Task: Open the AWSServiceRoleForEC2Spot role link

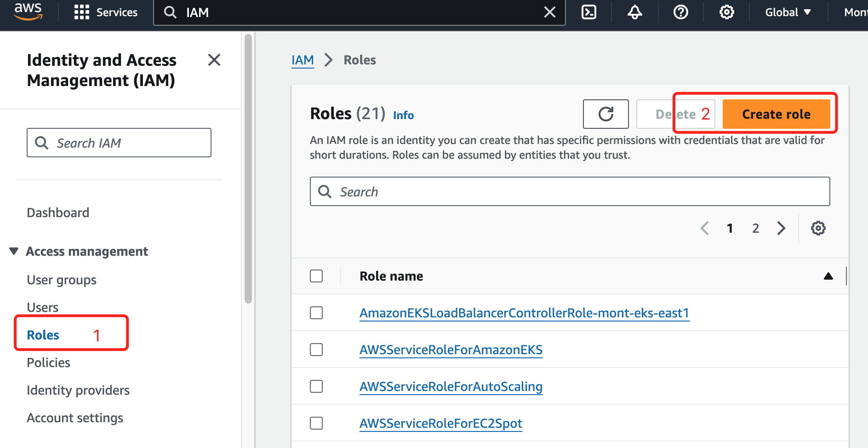Action: [x=441, y=423]
